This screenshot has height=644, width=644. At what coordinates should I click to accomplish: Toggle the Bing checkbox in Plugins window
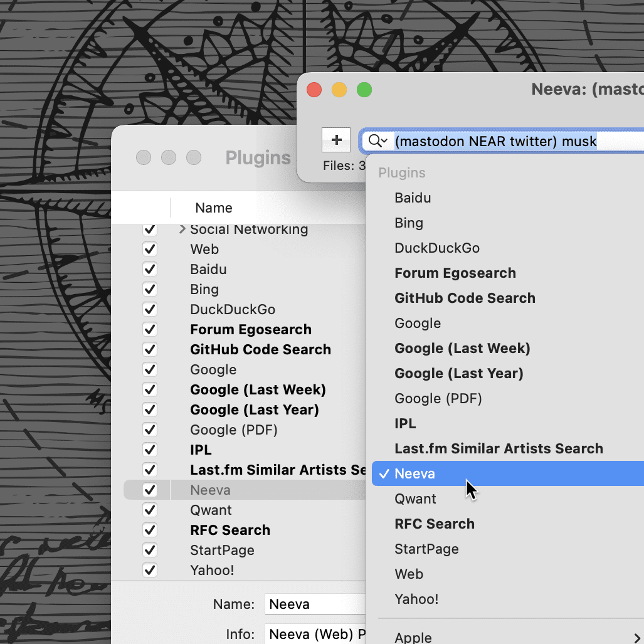150,290
